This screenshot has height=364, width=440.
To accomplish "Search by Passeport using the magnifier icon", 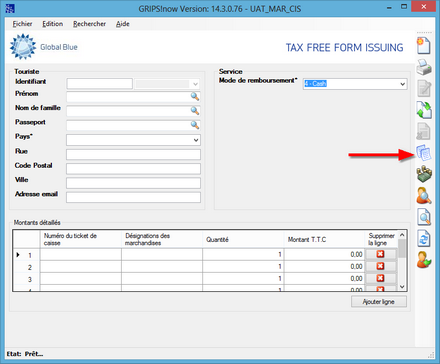I will pyautogui.click(x=195, y=125).
